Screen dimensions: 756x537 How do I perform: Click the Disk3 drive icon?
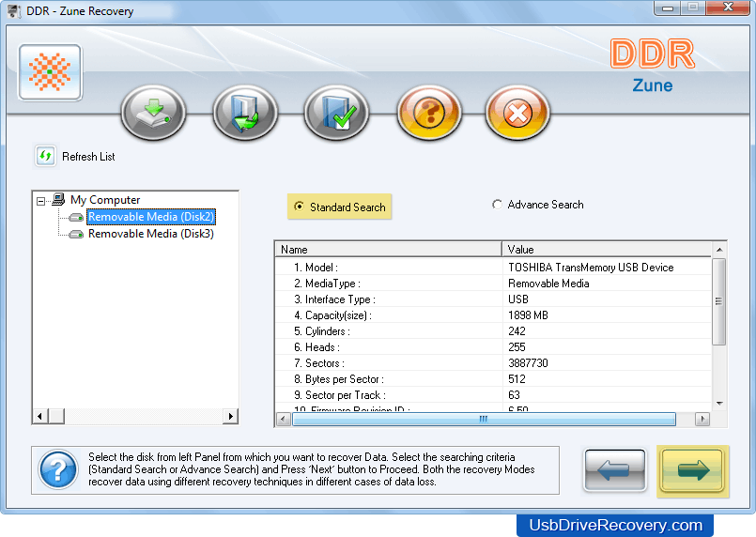point(76,235)
